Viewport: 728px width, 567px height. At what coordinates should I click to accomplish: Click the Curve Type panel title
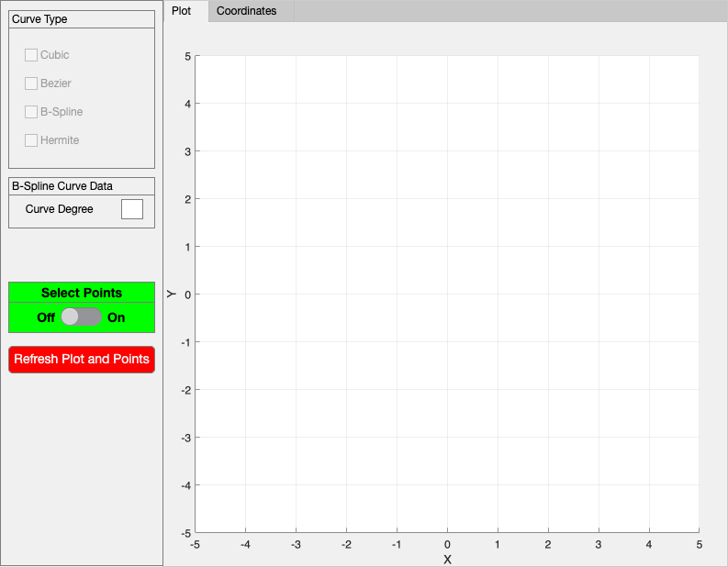click(x=39, y=19)
